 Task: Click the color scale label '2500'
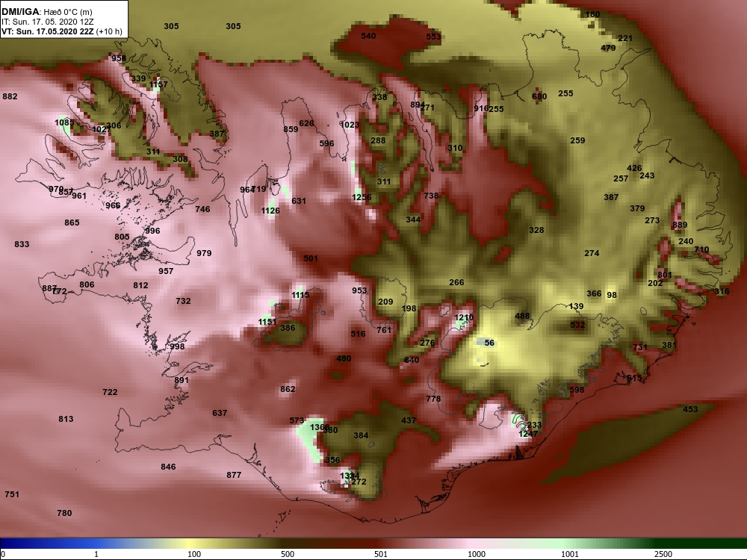(663, 554)
